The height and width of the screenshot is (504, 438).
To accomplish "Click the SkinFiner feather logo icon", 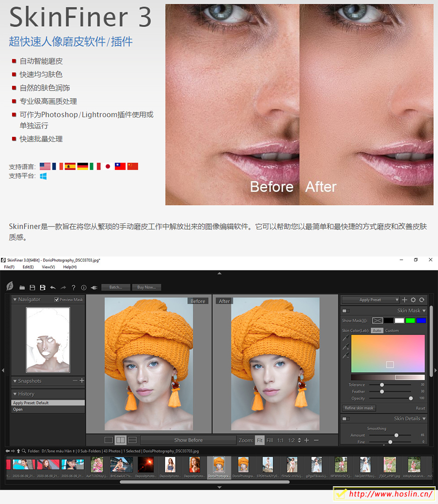I will pyautogui.click(x=10, y=286).
